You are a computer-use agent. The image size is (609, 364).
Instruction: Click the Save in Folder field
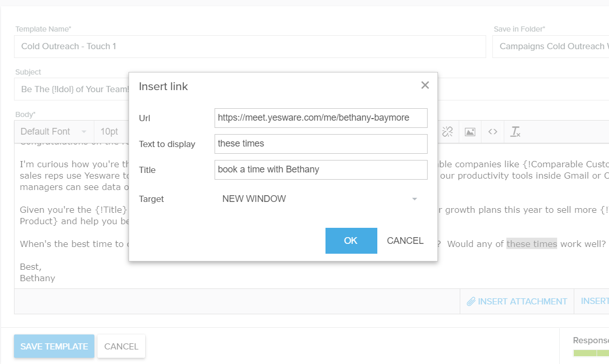tap(550, 47)
